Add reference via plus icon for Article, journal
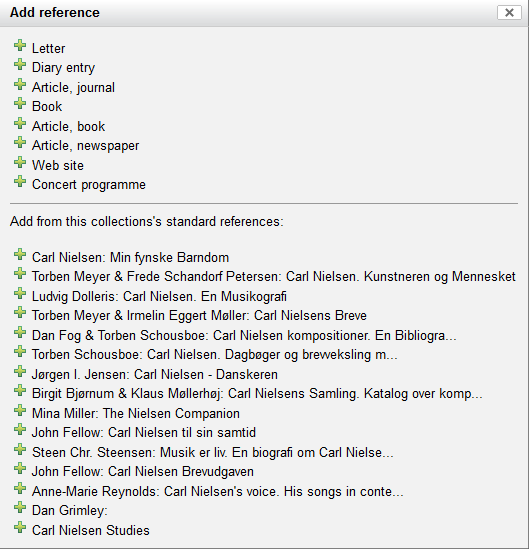529x549 pixels. pyautogui.click(x=20, y=84)
